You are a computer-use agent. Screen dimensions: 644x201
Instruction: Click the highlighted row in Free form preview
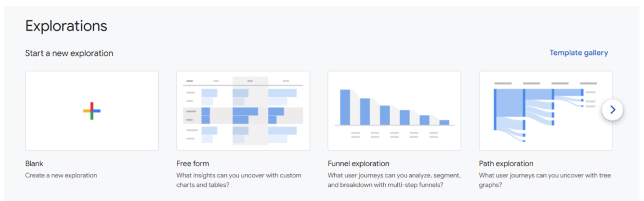pos(243,115)
